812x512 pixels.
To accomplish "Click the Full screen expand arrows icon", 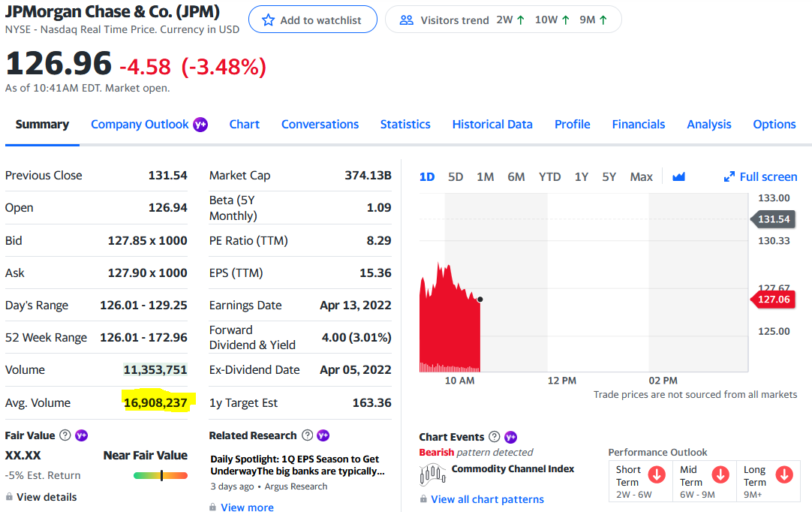I will (729, 176).
